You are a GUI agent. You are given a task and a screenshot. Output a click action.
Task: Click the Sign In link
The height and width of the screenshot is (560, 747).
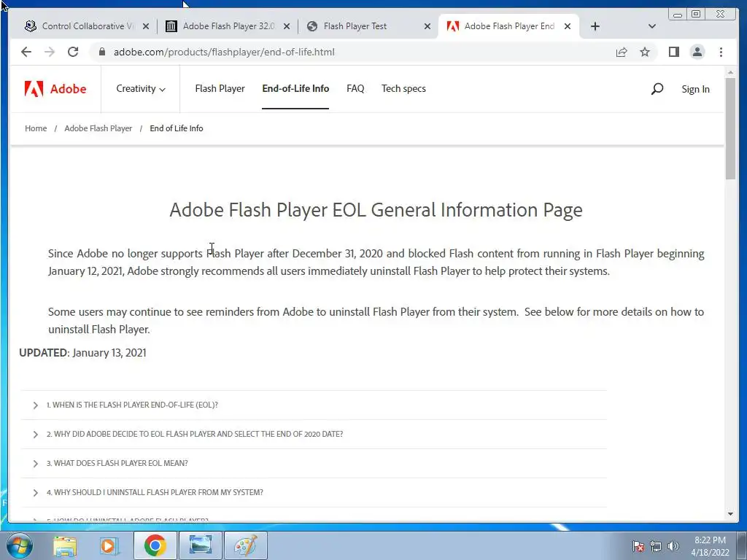click(x=695, y=89)
